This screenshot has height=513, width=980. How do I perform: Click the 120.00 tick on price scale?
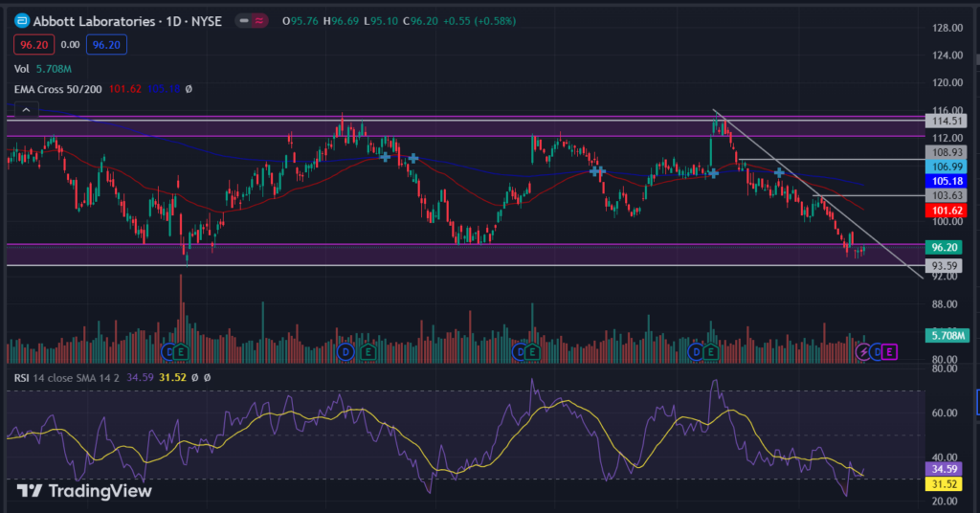coord(947,82)
